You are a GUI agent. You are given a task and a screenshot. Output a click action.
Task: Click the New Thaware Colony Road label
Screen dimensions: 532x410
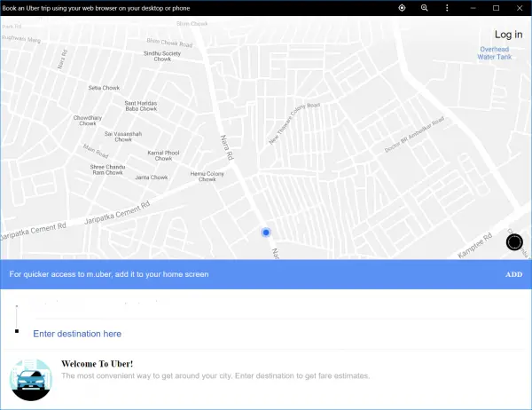click(294, 123)
